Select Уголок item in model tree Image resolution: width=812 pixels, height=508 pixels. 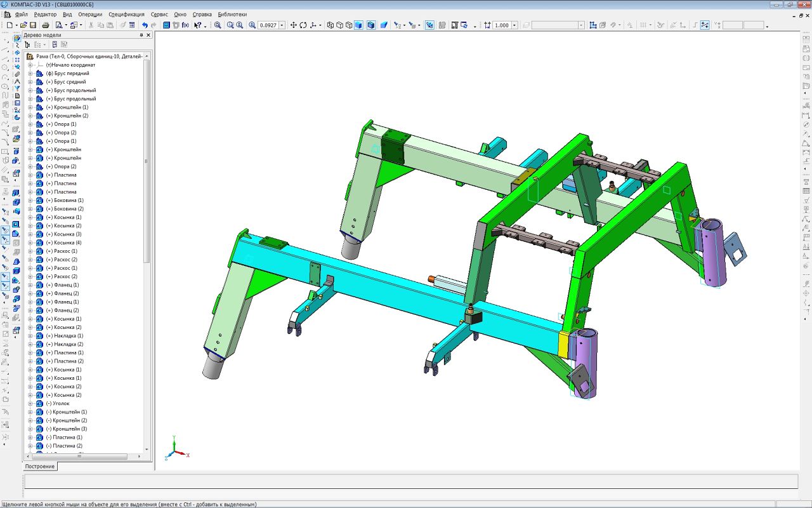(x=62, y=404)
